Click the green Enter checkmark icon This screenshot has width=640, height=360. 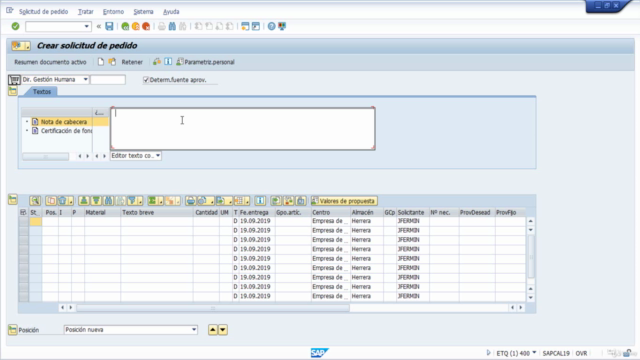16,26
